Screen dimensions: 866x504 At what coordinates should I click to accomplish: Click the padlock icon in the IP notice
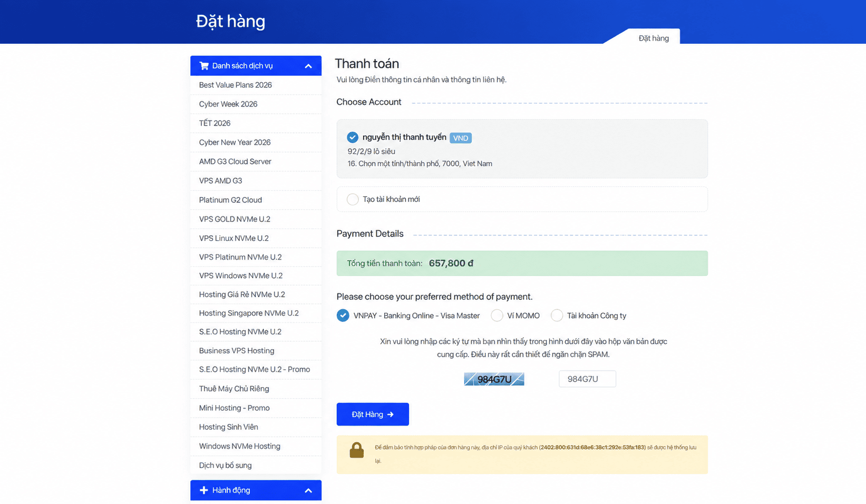pyautogui.click(x=357, y=450)
